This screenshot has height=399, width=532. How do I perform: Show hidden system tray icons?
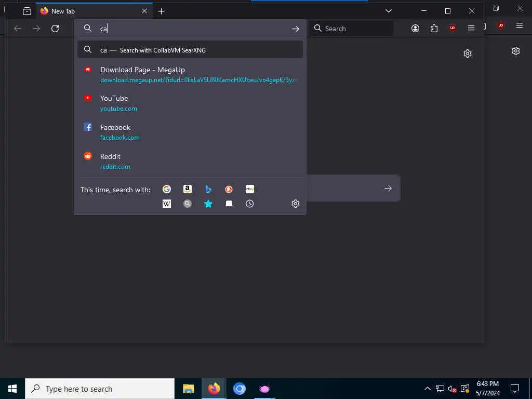point(428,389)
